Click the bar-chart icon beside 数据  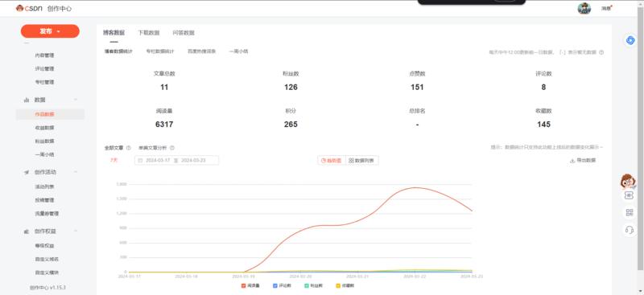click(27, 100)
